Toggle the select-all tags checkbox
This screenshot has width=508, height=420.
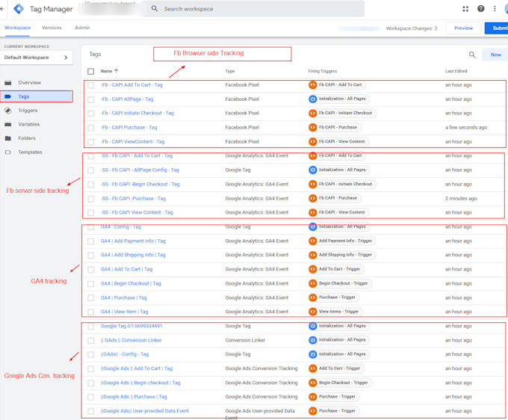click(90, 71)
